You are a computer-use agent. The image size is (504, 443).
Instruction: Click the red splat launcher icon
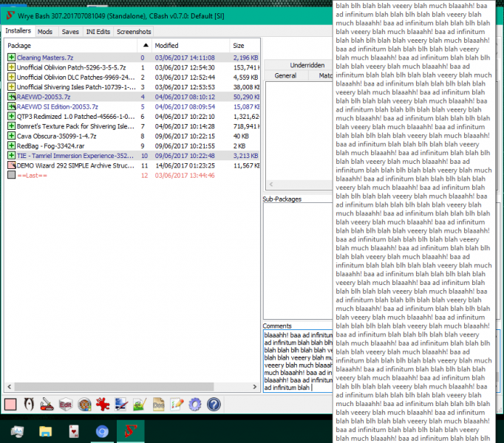pyautogui.click(x=103, y=405)
